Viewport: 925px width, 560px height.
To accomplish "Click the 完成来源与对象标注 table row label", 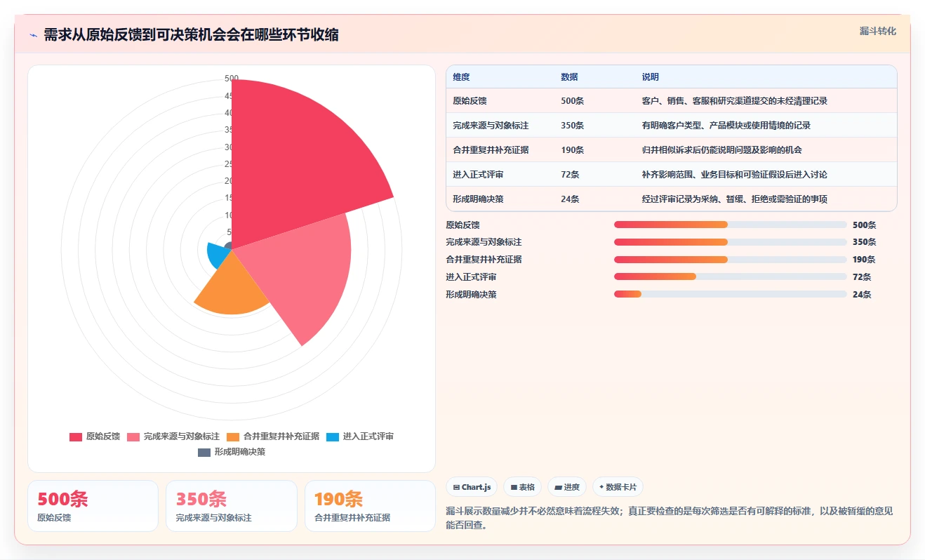I will [491, 126].
